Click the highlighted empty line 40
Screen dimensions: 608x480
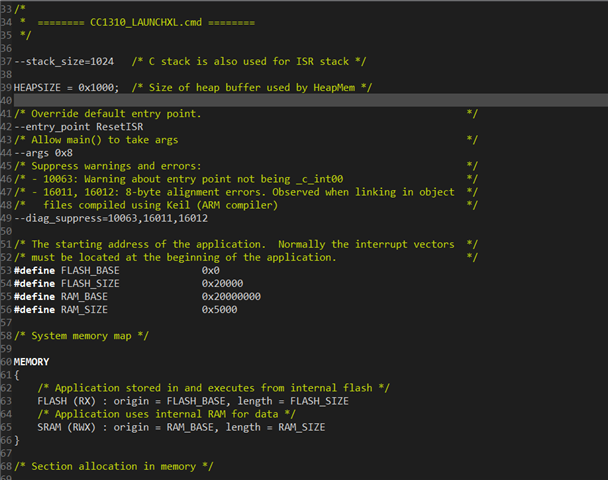click(x=300, y=101)
